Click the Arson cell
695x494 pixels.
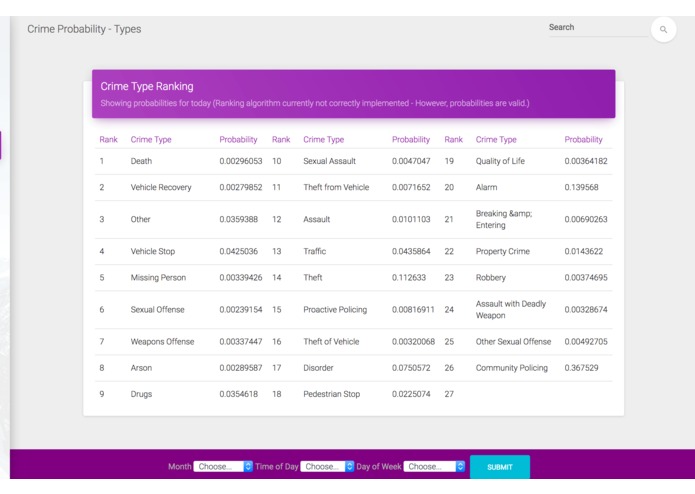(x=141, y=368)
